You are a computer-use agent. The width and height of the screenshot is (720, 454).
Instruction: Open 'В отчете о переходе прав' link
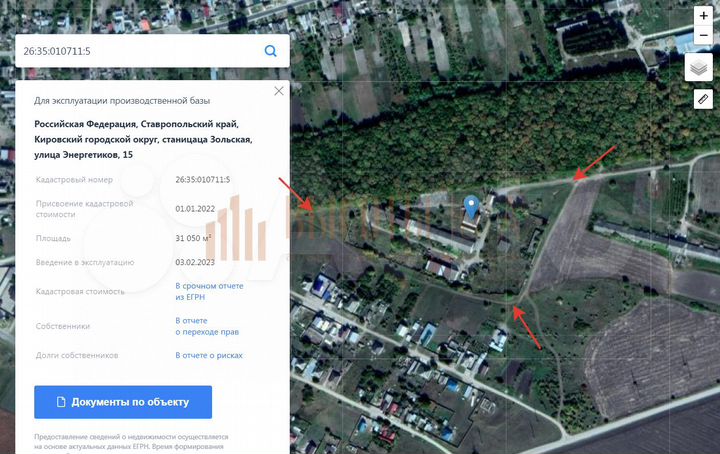207,326
